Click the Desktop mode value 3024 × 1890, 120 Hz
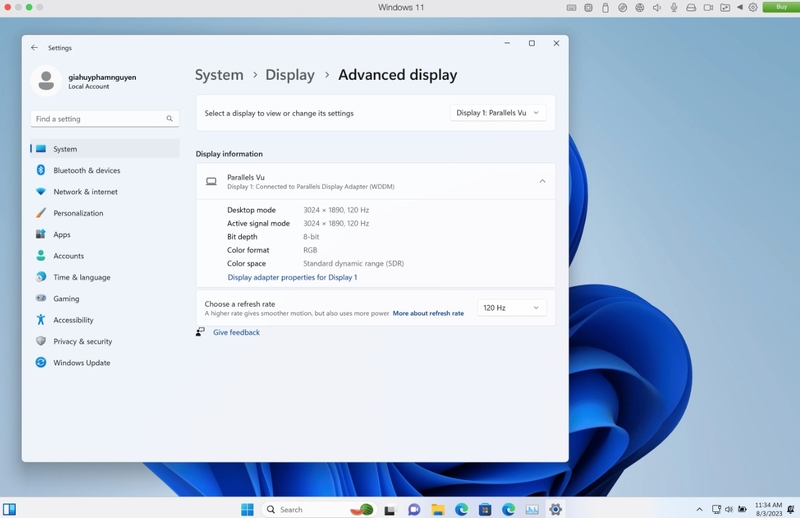This screenshot has height=518, width=800. 336,210
